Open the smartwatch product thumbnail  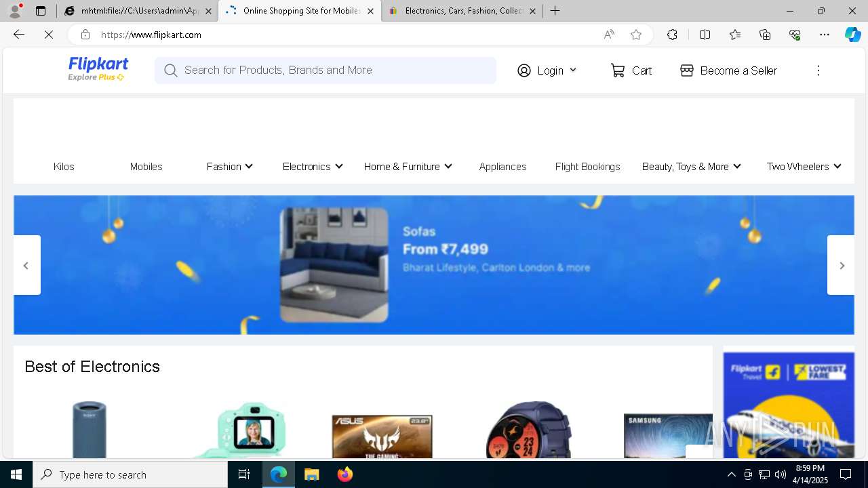pyautogui.click(x=529, y=429)
